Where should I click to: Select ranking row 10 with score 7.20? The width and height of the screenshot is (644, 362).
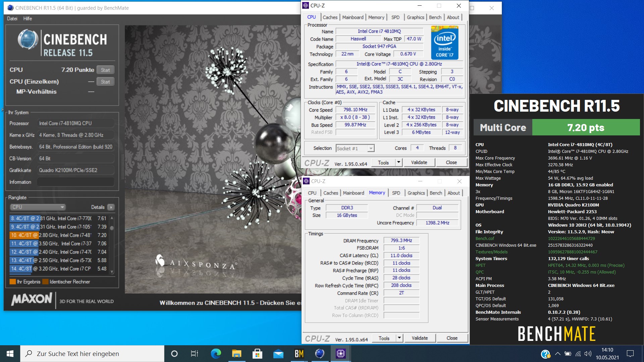pos(58,235)
